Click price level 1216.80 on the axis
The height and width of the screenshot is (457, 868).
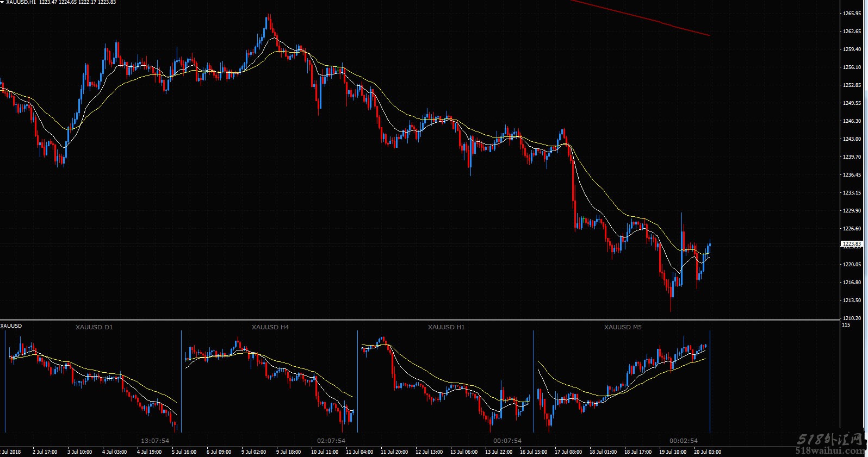(852, 283)
